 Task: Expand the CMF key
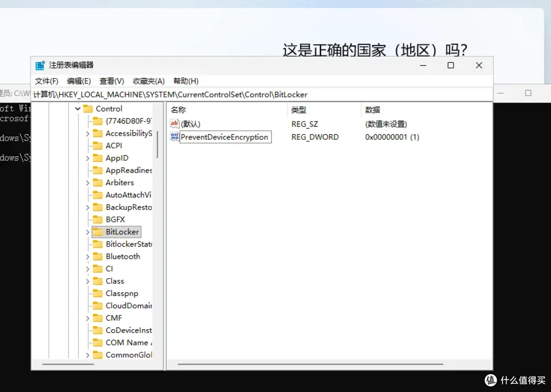pyautogui.click(x=88, y=318)
